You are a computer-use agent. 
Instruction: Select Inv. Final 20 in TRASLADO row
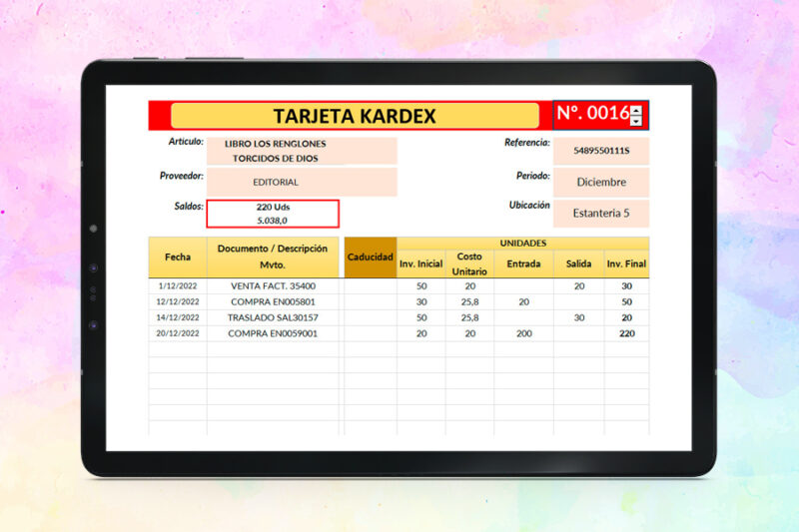627,317
